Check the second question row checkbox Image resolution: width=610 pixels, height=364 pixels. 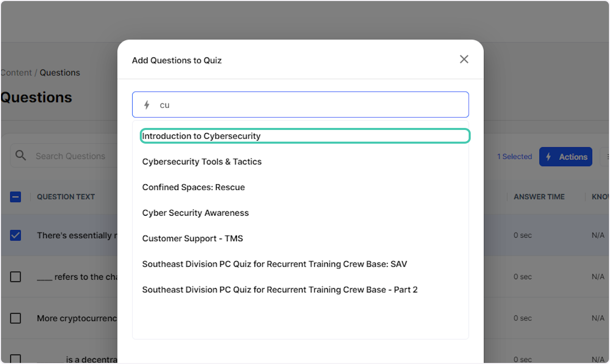tap(16, 277)
